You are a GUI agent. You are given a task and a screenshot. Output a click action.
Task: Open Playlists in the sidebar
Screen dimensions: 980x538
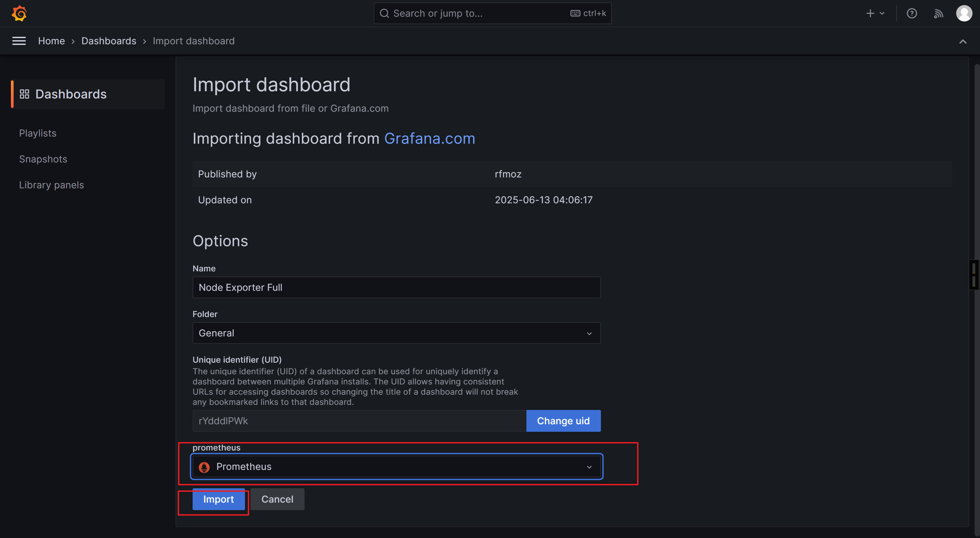tap(38, 133)
